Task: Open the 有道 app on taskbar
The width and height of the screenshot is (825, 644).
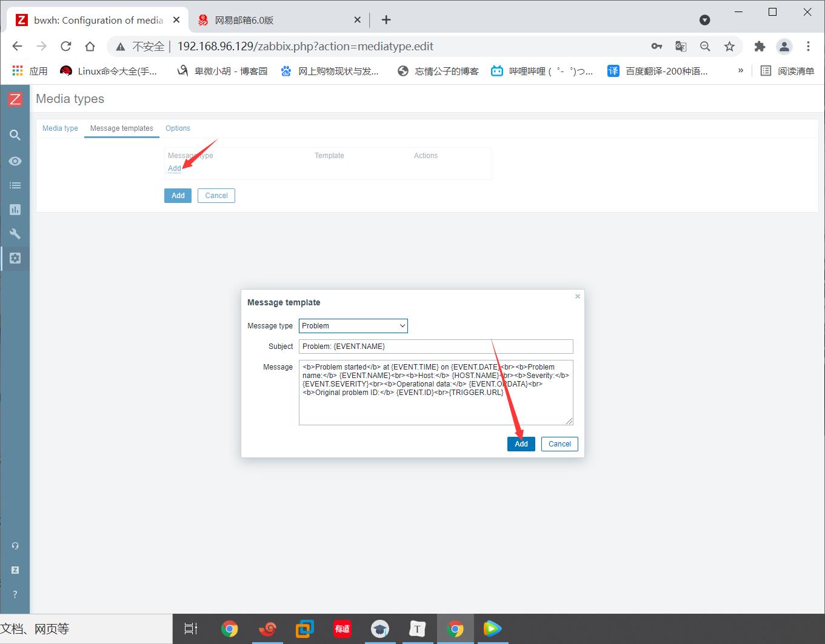Action: [x=342, y=629]
